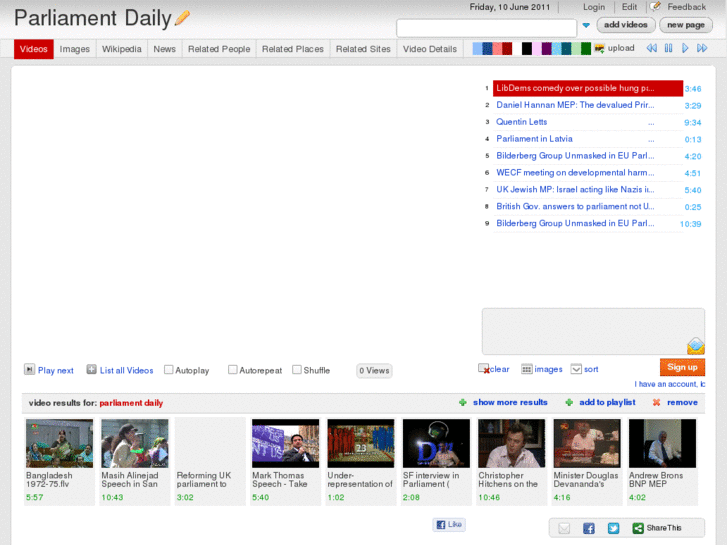Image resolution: width=727 pixels, height=545 pixels.
Task: Pick the purple theme swatch
Action: (x=547, y=48)
